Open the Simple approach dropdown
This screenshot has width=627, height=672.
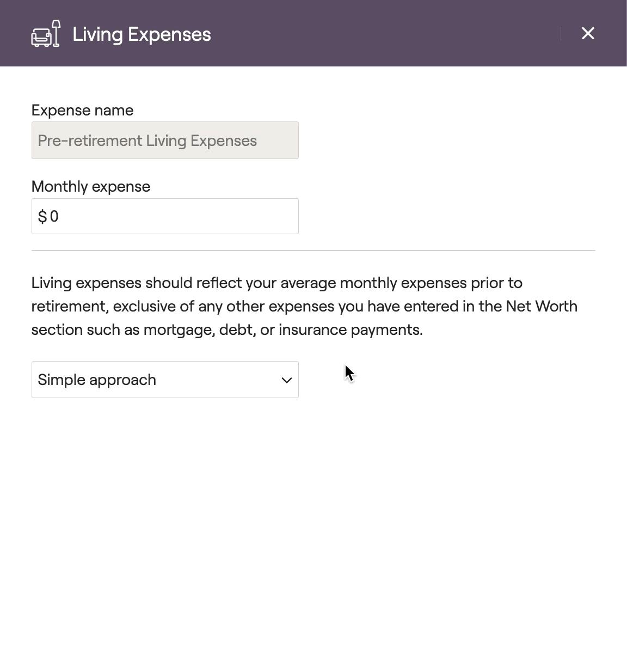[x=165, y=380]
